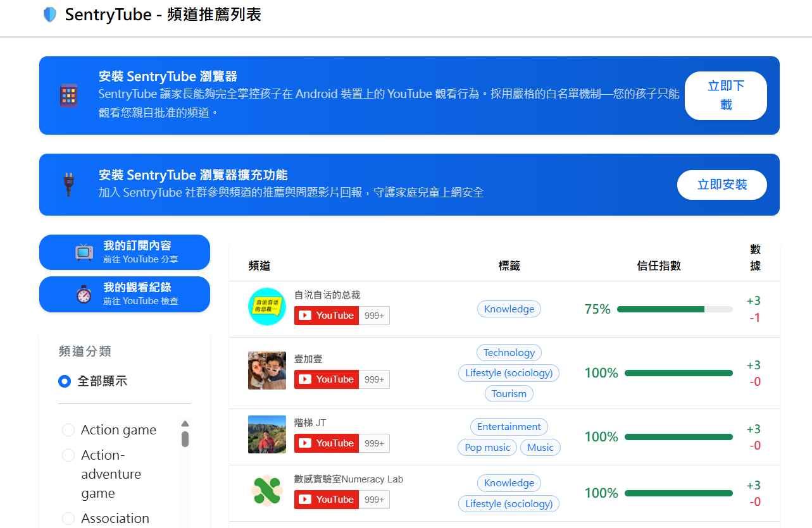Click the 信任指數 column header
The height and width of the screenshot is (528, 812).
(x=659, y=266)
